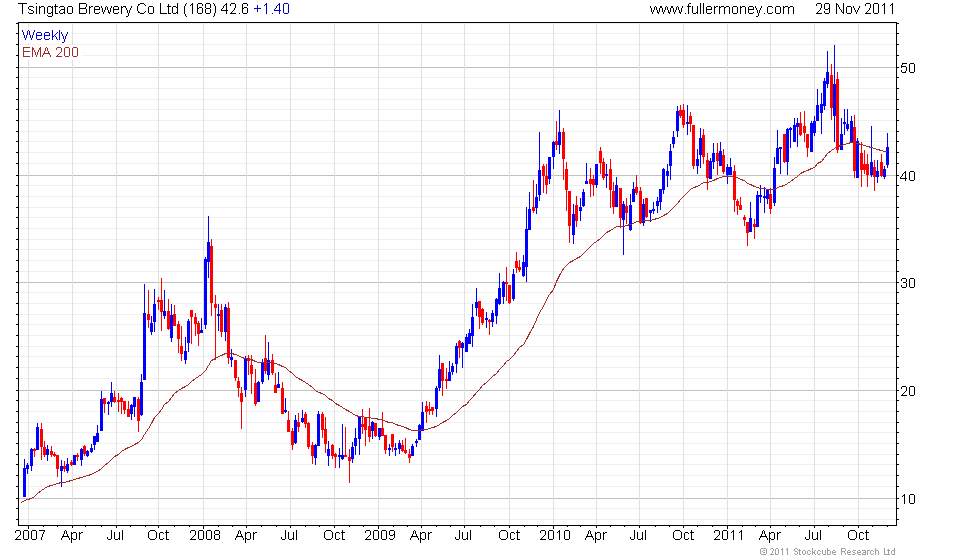
Task: Select the blue 'Weekly' legend label
Action: click(x=45, y=36)
